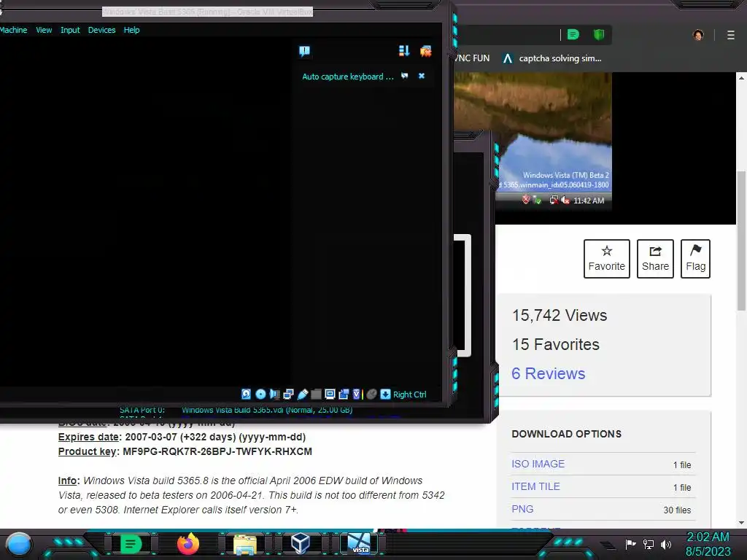Click the network tray icon

(649, 544)
